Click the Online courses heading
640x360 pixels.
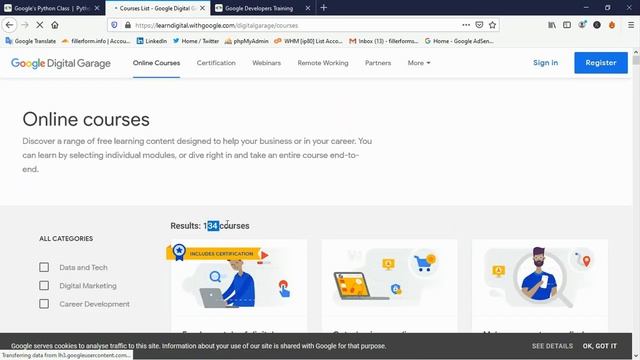[x=86, y=120]
